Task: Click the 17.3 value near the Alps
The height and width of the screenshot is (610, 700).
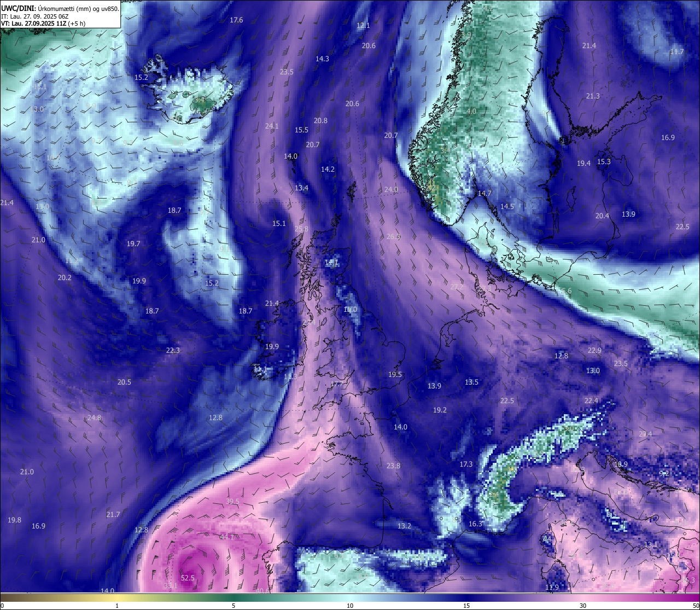Action: pyautogui.click(x=466, y=464)
